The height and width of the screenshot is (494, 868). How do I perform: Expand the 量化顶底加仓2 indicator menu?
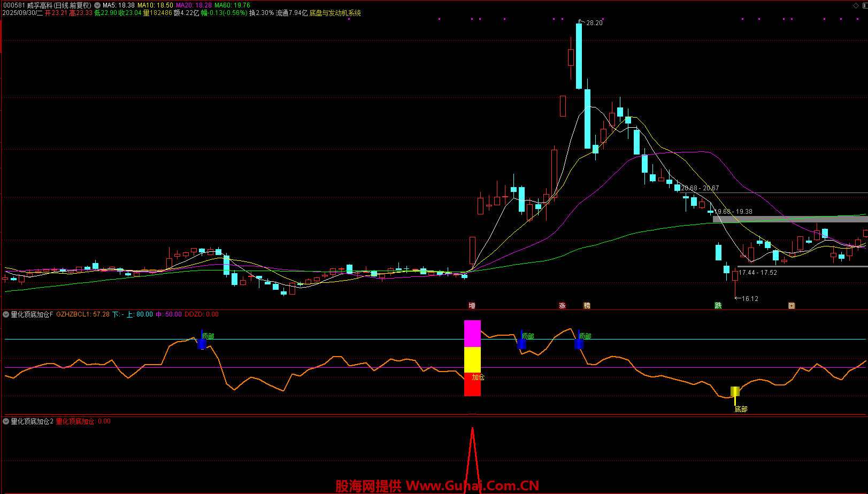coord(6,421)
